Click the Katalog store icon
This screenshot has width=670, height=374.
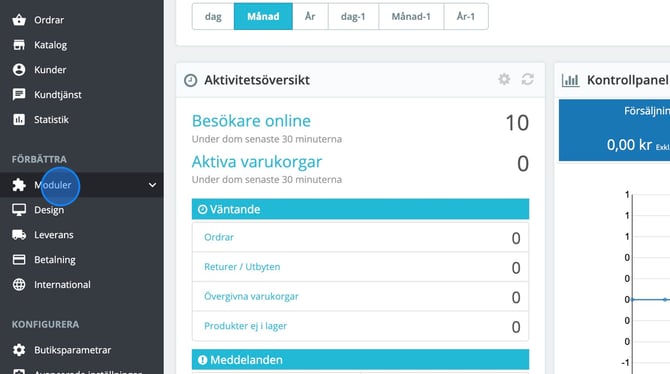tap(19, 45)
